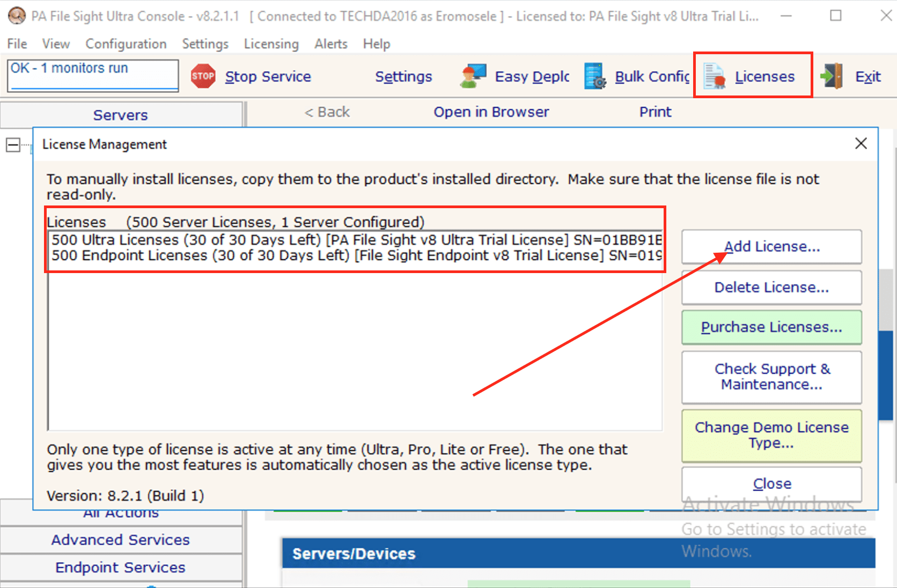This screenshot has height=588, width=897.
Task: Click the Open in Browser link
Action: pyautogui.click(x=491, y=112)
